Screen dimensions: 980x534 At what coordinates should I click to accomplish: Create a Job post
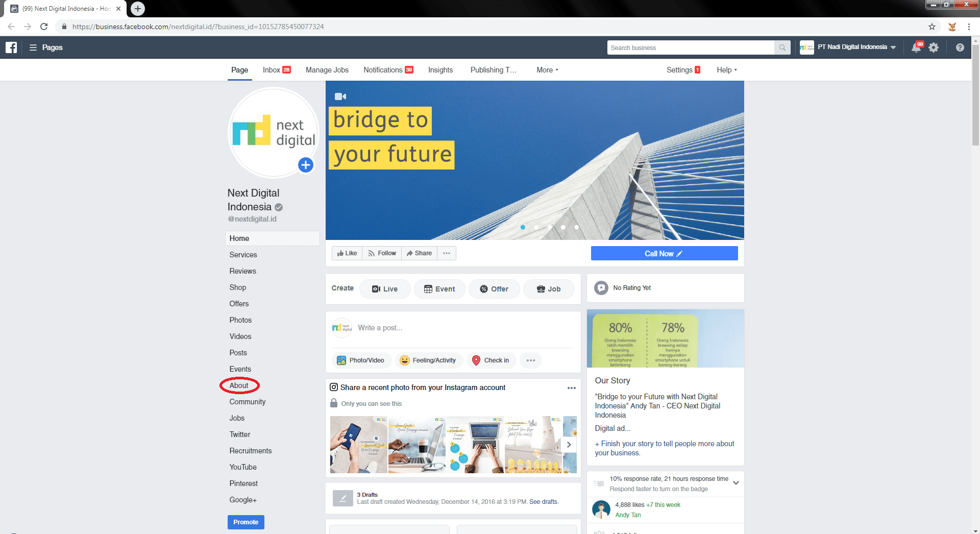(549, 289)
